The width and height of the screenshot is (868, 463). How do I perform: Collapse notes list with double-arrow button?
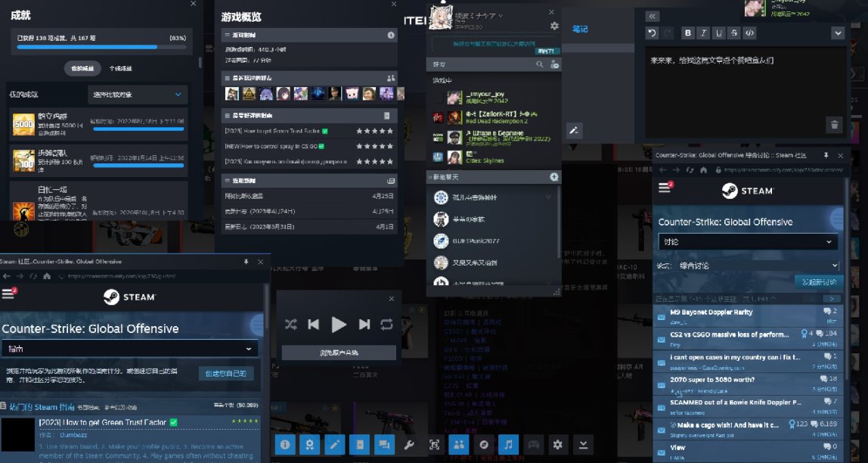tap(652, 17)
